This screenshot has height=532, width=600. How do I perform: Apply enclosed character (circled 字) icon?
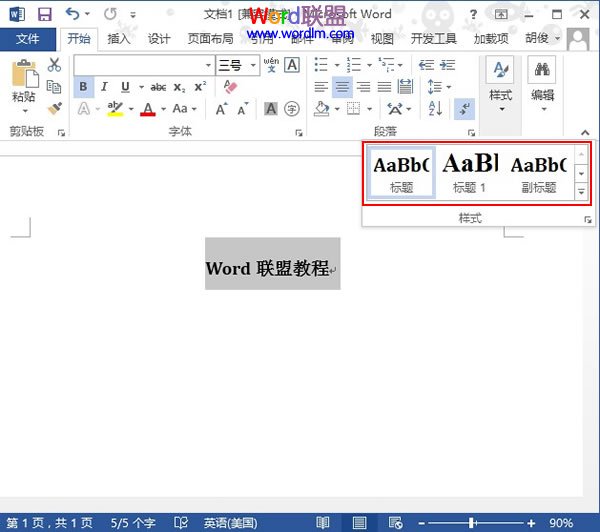[292, 109]
